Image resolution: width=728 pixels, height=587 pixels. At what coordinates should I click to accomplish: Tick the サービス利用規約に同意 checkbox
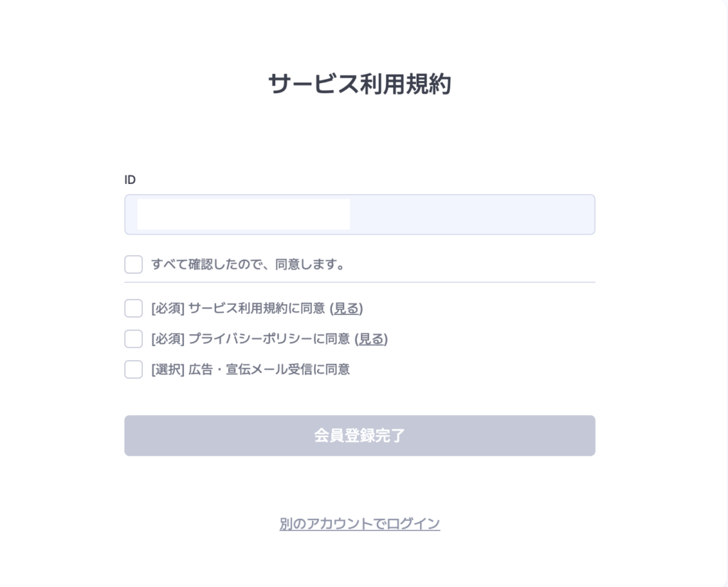pos(133,308)
